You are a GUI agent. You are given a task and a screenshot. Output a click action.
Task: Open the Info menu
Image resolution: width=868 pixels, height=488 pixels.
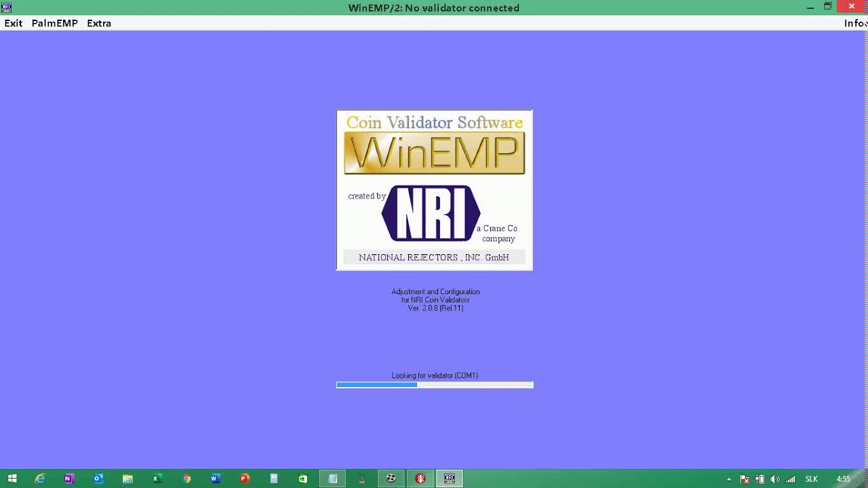point(855,23)
